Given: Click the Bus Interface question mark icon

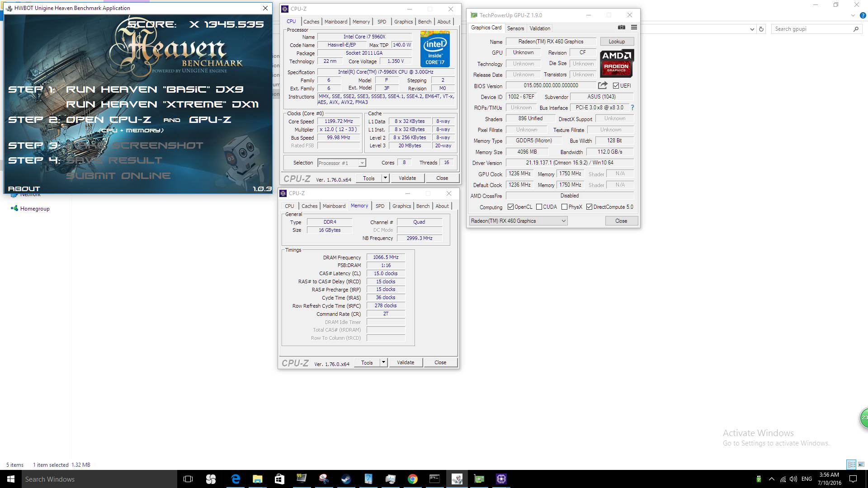Looking at the screenshot, I should click(632, 108).
